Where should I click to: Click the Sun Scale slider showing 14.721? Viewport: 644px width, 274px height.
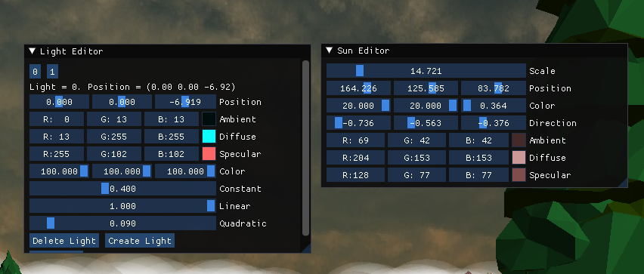[426, 70]
